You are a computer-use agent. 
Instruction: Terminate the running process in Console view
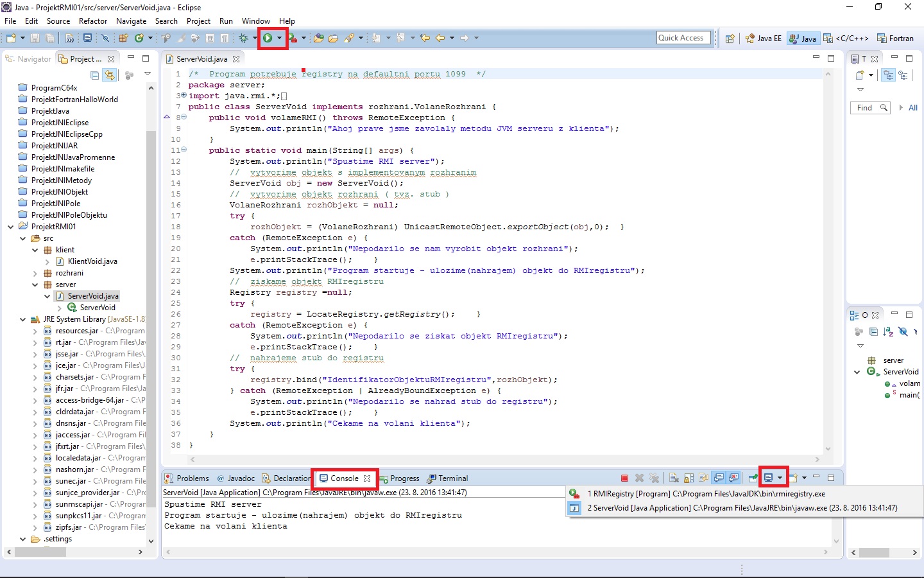624,478
